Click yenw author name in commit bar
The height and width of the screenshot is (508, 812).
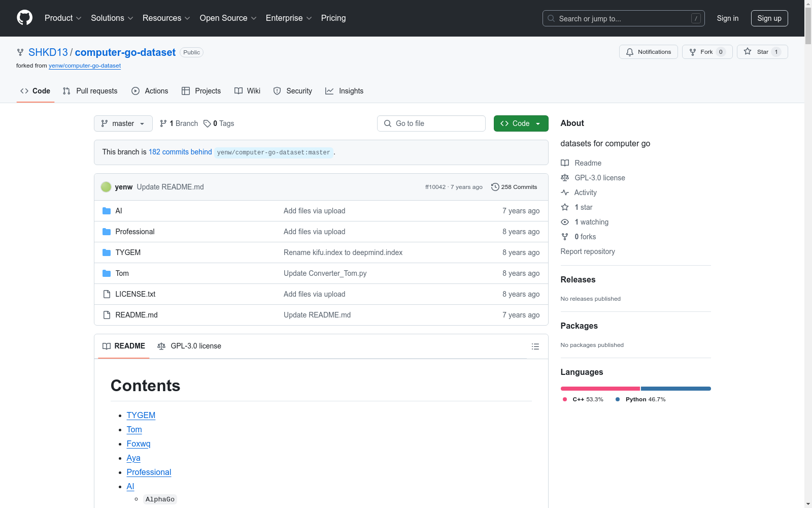(x=124, y=187)
